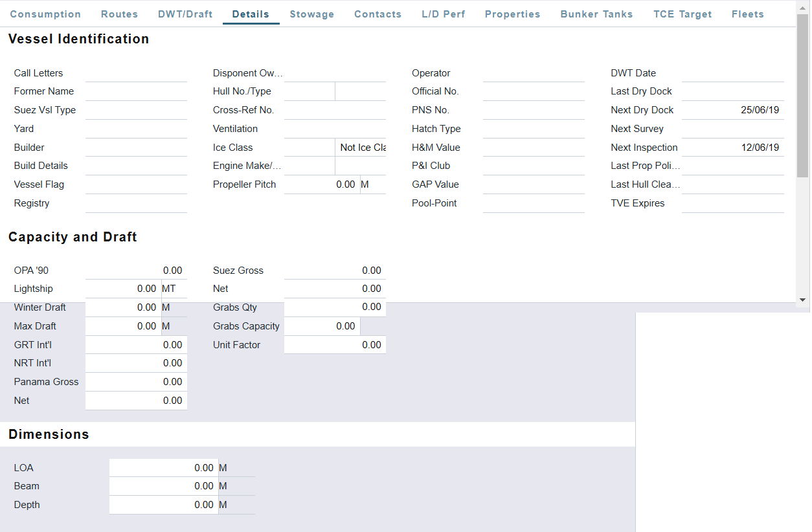
Task: Open the Stowage tab
Action: coord(311,14)
